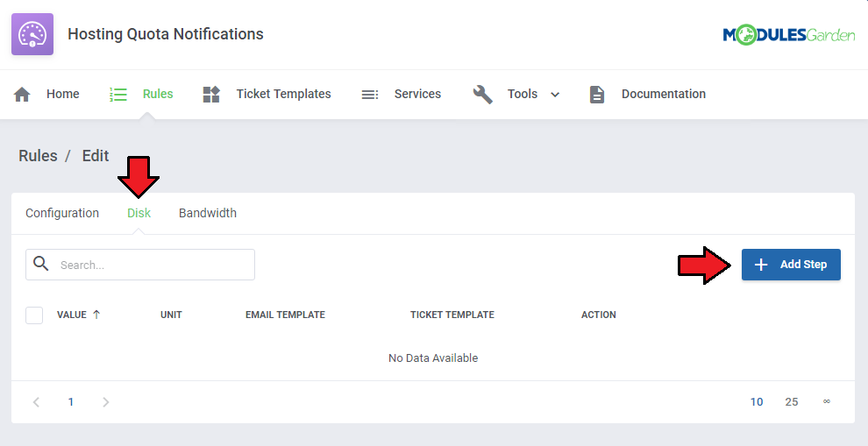Show 10 entries per page
The height and width of the screenshot is (446, 868).
coord(757,401)
